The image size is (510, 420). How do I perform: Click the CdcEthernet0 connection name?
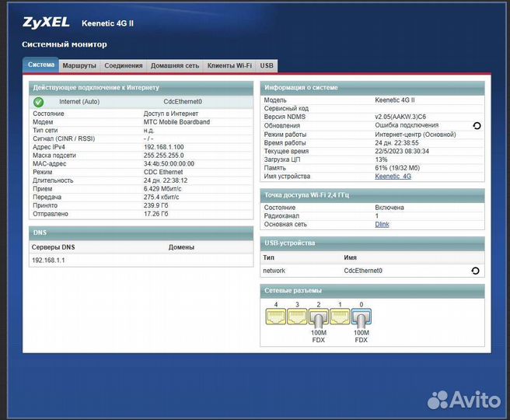183,102
